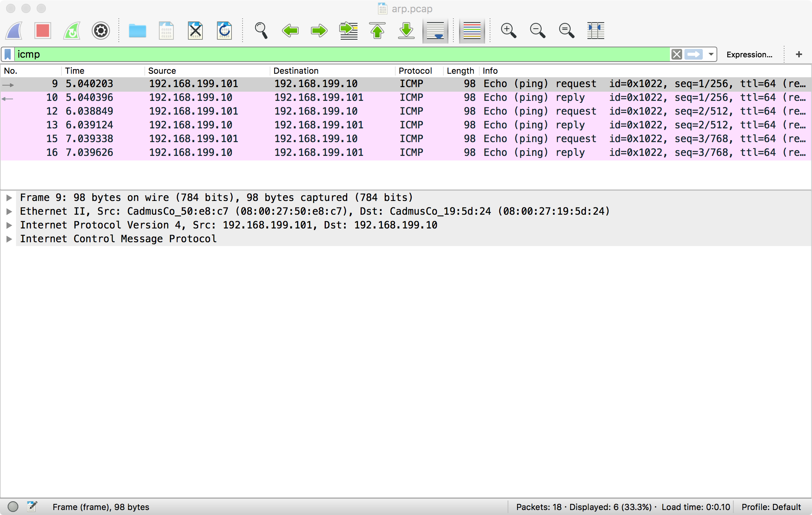
Task: Open a capture file via folder icon
Action: coord(137,31)
